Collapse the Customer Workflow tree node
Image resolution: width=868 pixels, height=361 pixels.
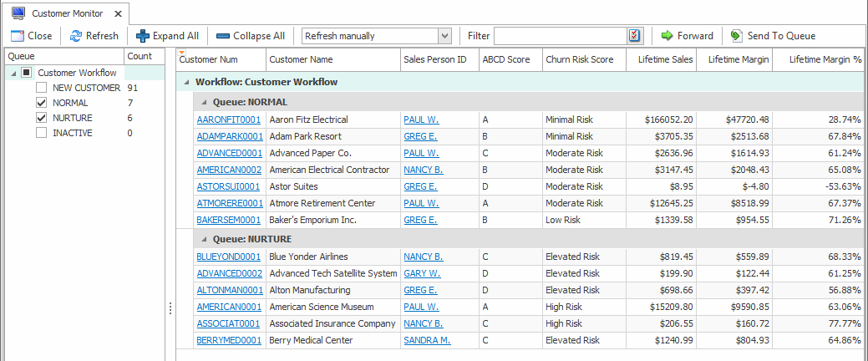pyautogui.click(x=12, y=73)
